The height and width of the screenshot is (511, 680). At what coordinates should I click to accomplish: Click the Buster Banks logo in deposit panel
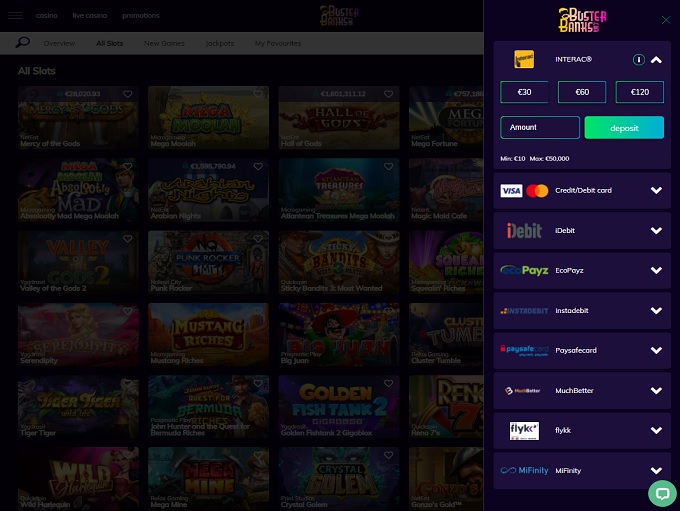click(582, 20)
